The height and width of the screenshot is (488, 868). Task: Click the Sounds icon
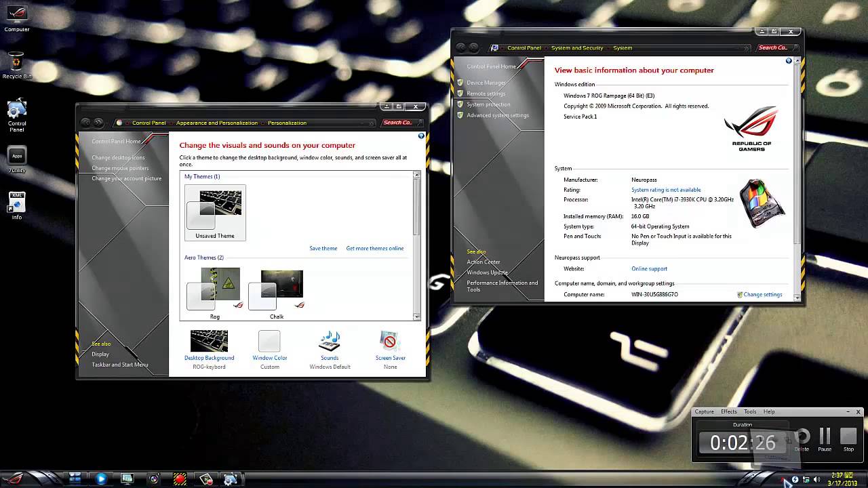click(x=330, y=341)
